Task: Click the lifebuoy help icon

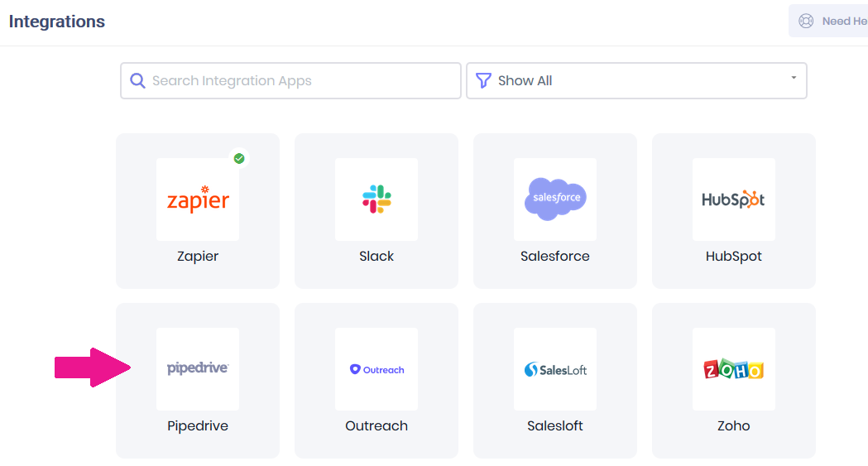Action: click(x=806, y=21)
